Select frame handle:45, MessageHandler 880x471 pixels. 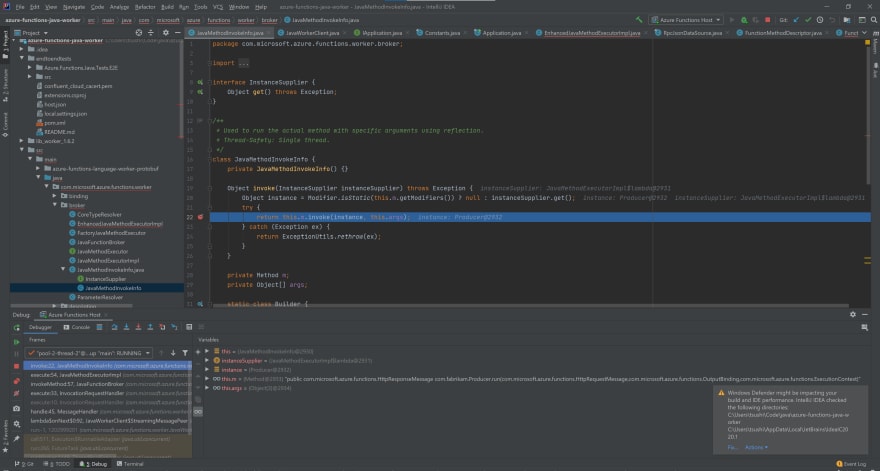108,411
